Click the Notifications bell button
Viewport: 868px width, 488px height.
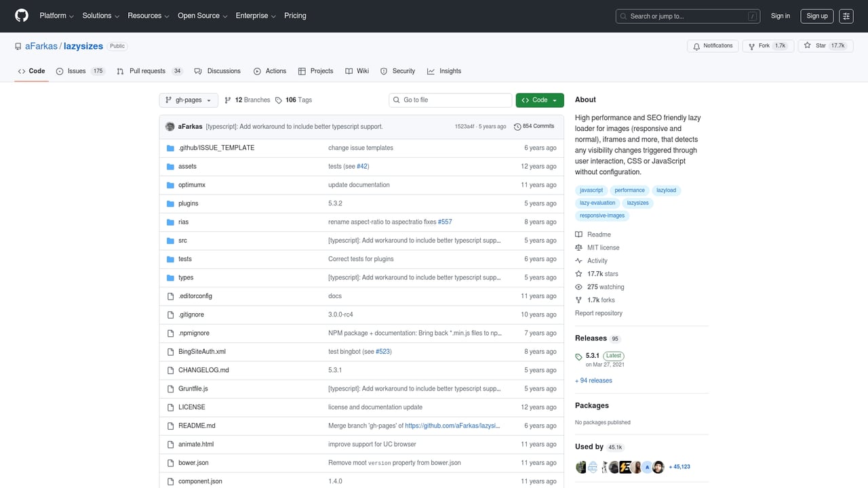click(x=713, y=46)
